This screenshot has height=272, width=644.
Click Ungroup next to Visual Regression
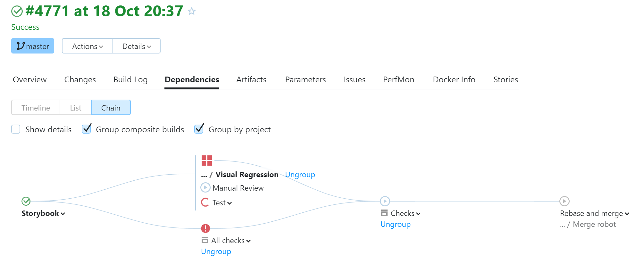pyautogui.click(x=300, y=175)
